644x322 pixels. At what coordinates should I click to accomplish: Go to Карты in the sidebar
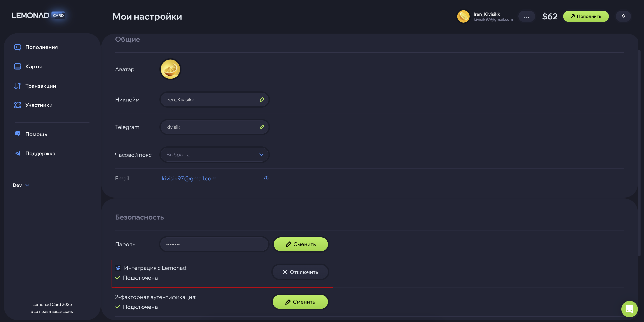pos(33,66)
